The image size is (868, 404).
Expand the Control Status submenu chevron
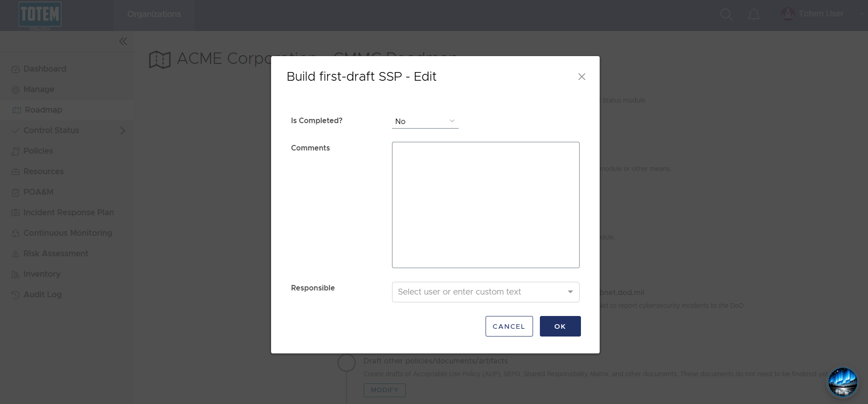[122, 130]
